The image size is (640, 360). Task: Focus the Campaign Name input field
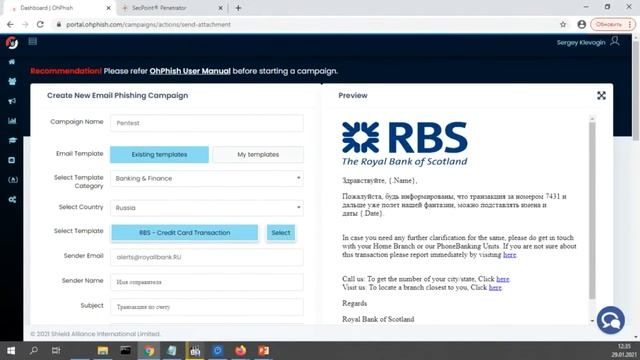[207, 123]
